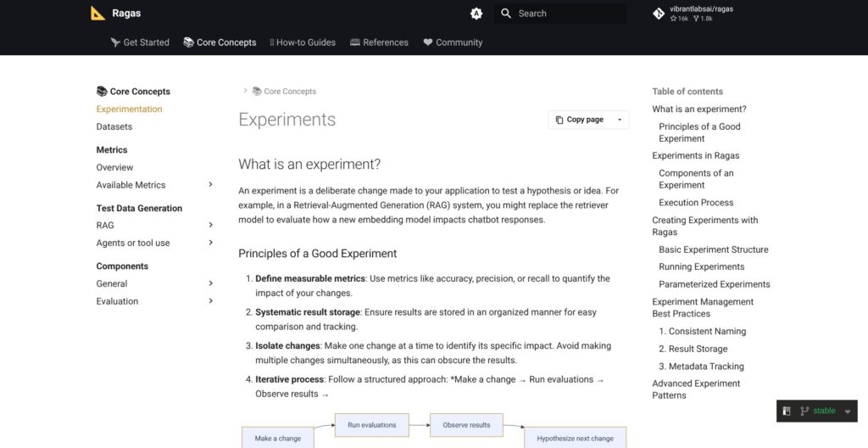Click the 'Run evaluations' diagram box
Viewport: 868px width, 448px height.
(372, 425)
